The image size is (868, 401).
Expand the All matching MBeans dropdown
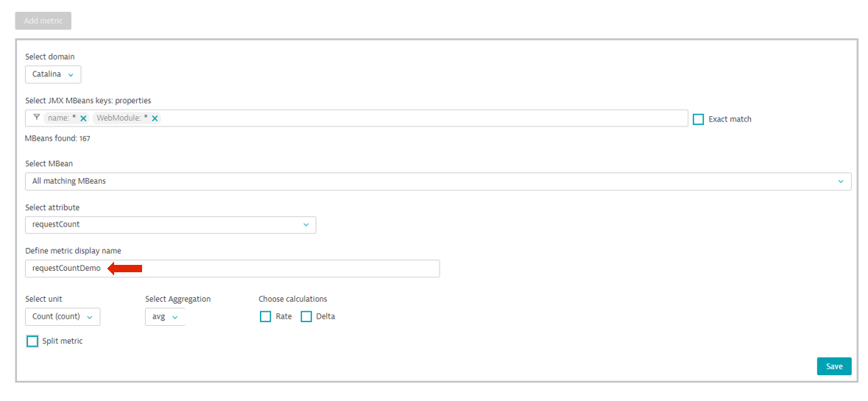click(x=438, y=182)
